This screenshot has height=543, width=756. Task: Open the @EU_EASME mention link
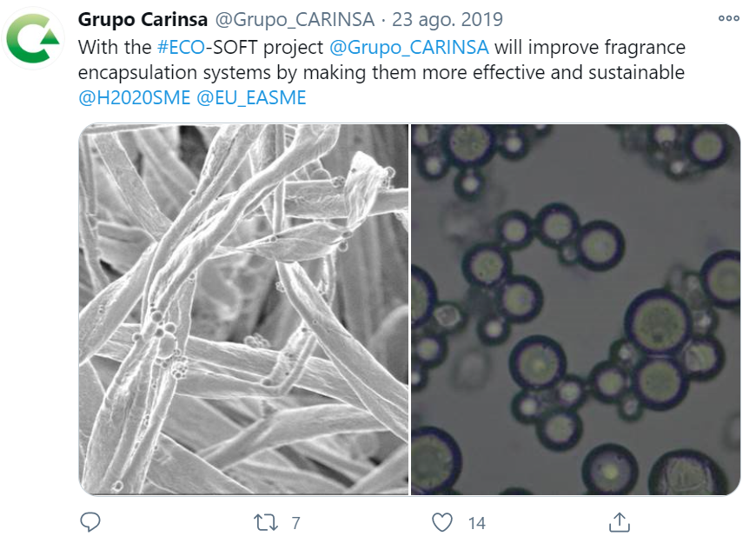point(251,97)
